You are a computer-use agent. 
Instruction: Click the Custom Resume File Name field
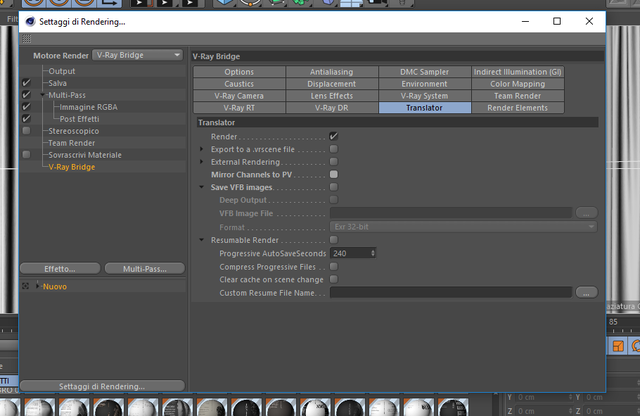click(x=451, y=292)
